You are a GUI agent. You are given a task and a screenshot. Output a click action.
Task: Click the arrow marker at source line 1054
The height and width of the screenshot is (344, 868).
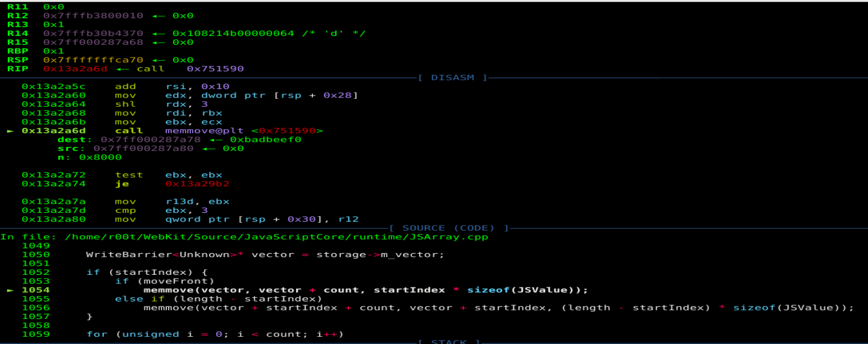tap(10, 290)
